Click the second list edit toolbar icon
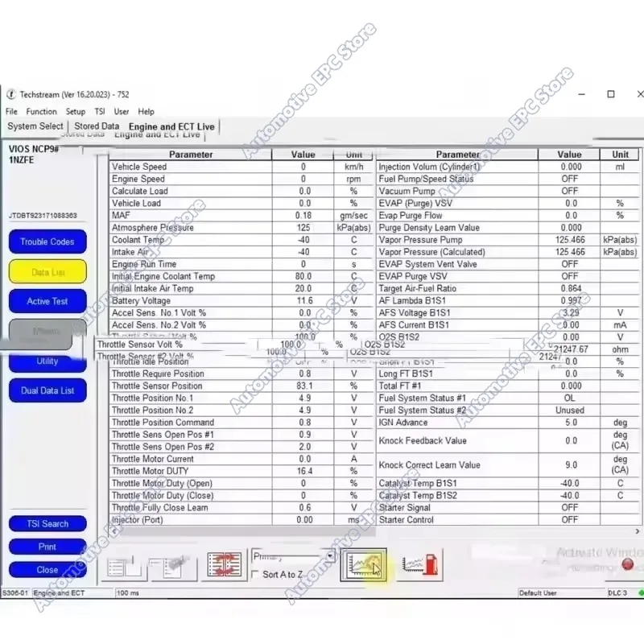 pos(173,566)
